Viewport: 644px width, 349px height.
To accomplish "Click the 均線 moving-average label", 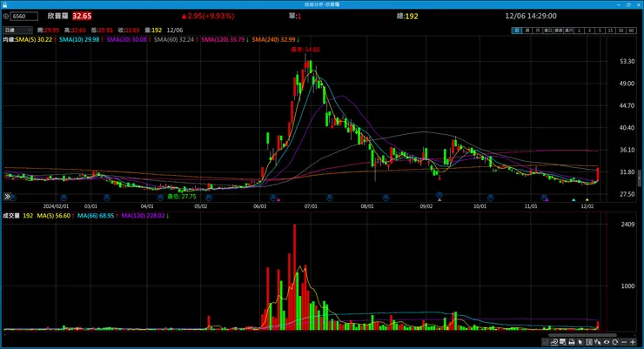I will click(x=9, y=39).
